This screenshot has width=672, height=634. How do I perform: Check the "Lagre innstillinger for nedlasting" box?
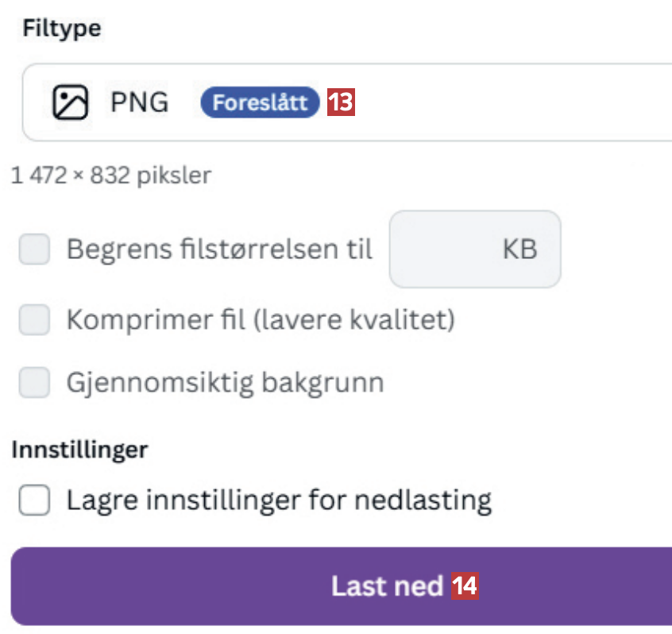pos(34,501)
